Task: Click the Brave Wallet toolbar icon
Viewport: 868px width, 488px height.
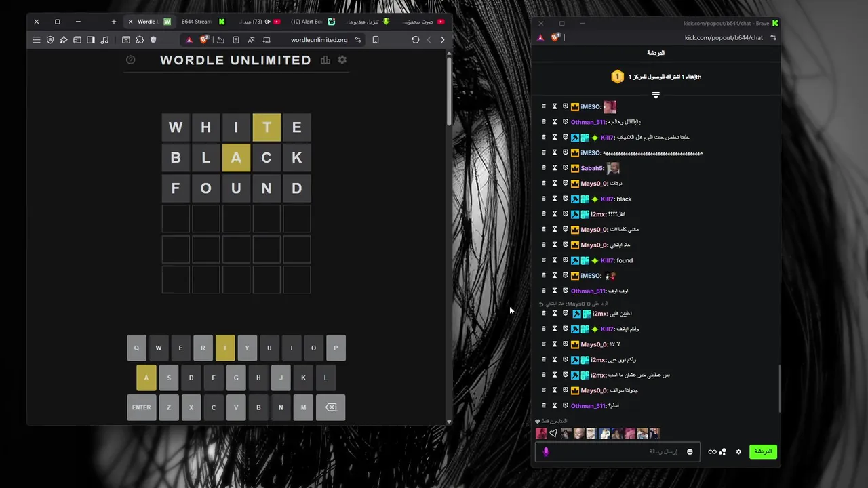Action: [77, 40]
